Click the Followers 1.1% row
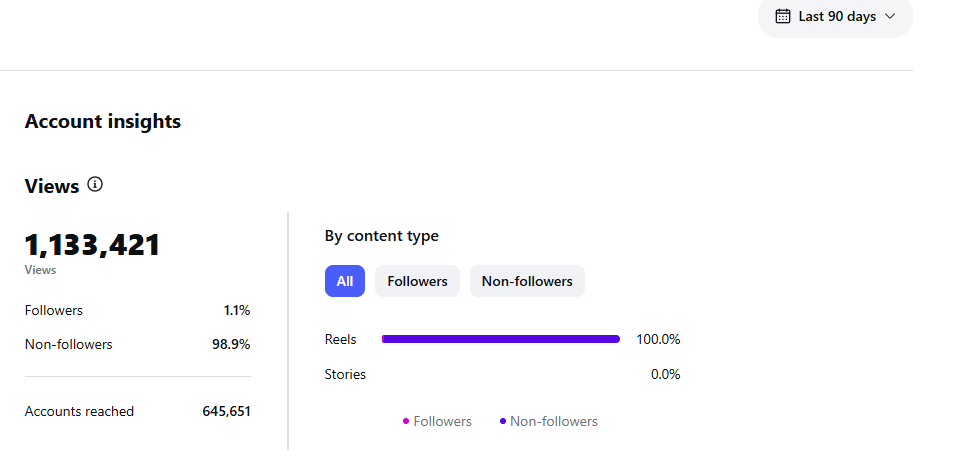Viewport: 974px width, 471px height. pyautogui.click(x=137, y=310)
